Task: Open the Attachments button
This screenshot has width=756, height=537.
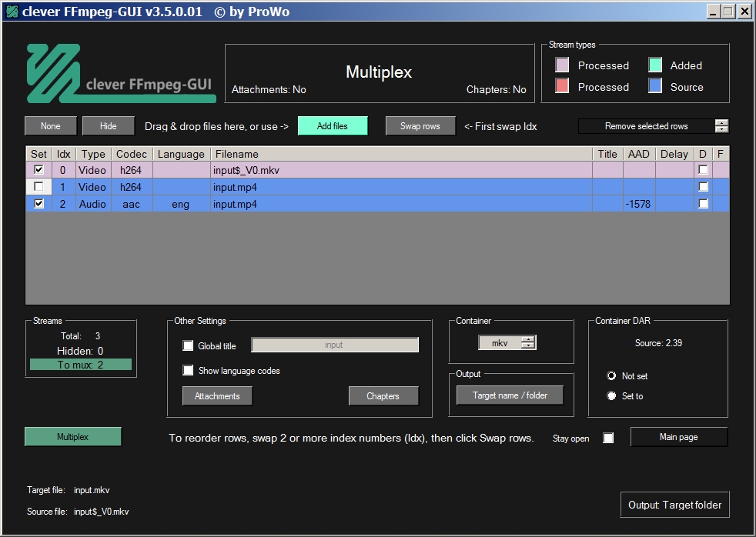Action: pos(217,396)
